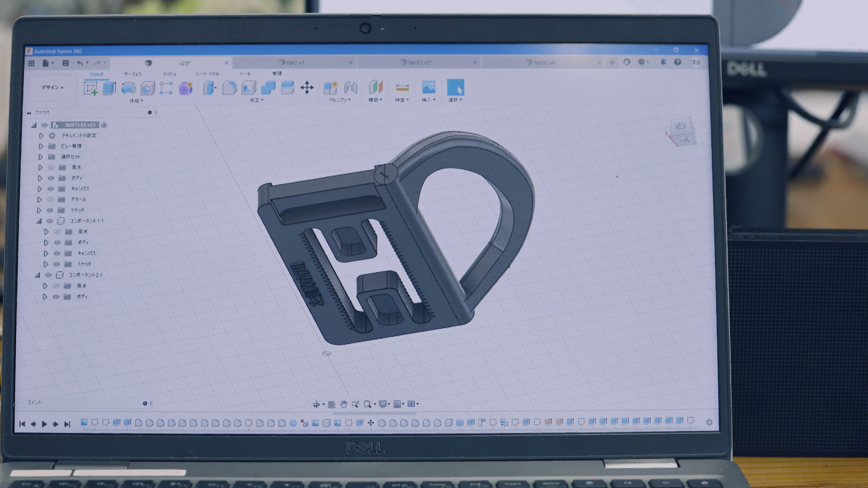868x488 pixels.
Task: Open the 修正 dropdown menu
Action: (x=256, y=100)
